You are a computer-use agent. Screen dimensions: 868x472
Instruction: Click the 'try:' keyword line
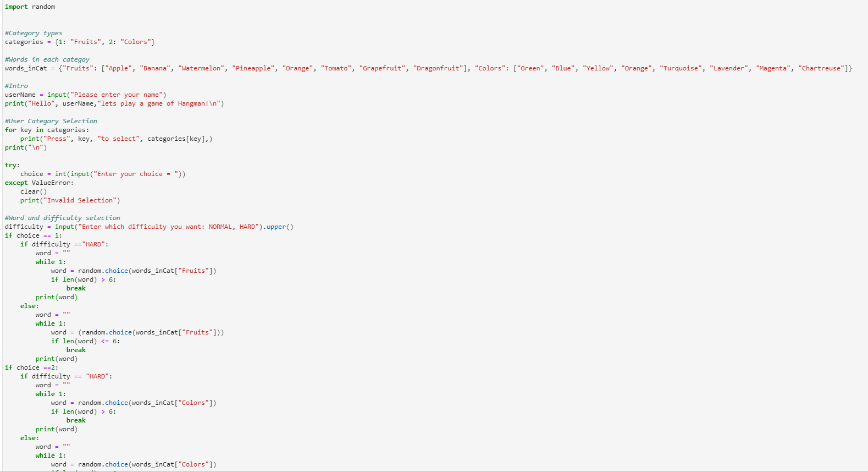point(12,165)
